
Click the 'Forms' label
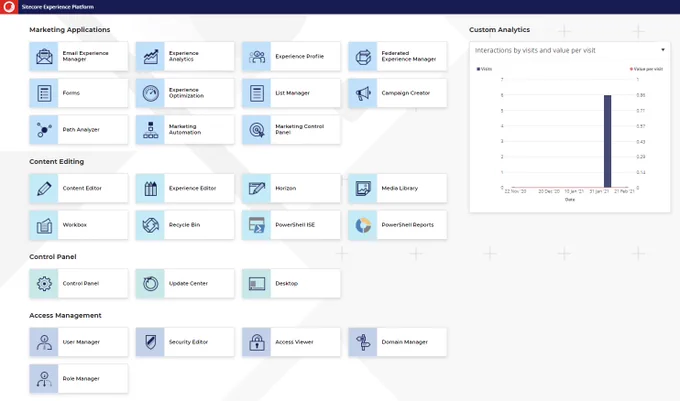tap(71, 93)
